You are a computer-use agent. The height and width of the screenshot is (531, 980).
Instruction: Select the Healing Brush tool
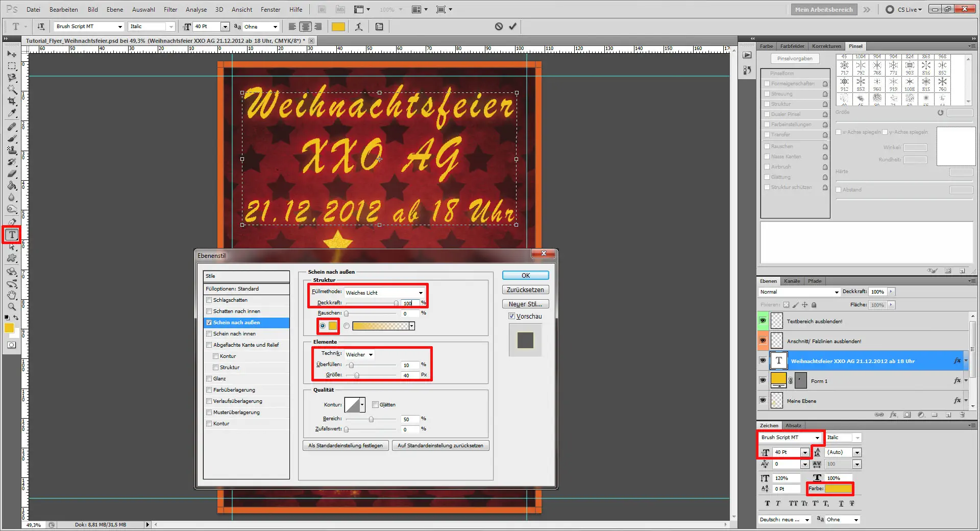(12, 127)
